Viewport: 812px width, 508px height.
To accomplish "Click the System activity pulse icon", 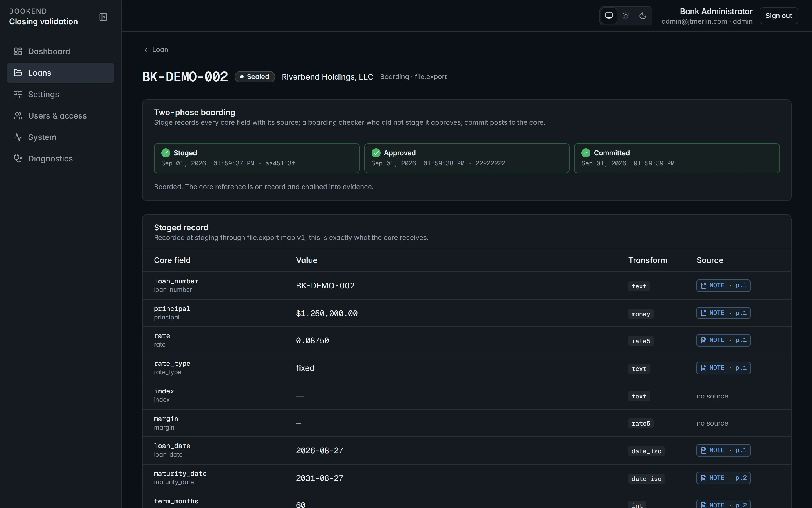I will coord(18,137).
